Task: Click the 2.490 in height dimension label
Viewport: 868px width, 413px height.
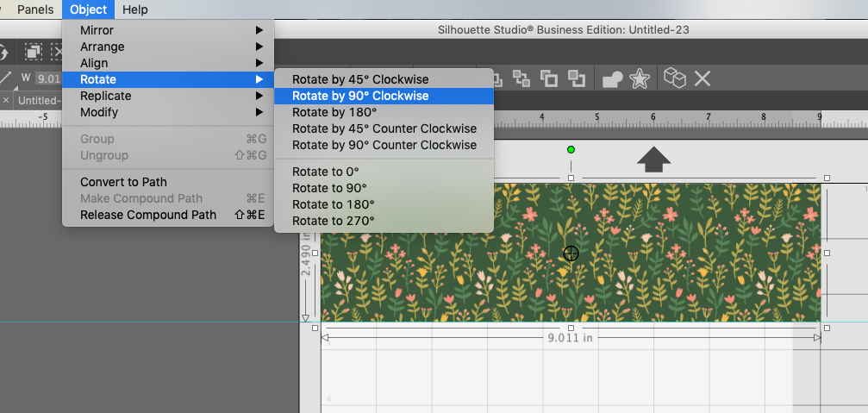Action: point(305,253)
